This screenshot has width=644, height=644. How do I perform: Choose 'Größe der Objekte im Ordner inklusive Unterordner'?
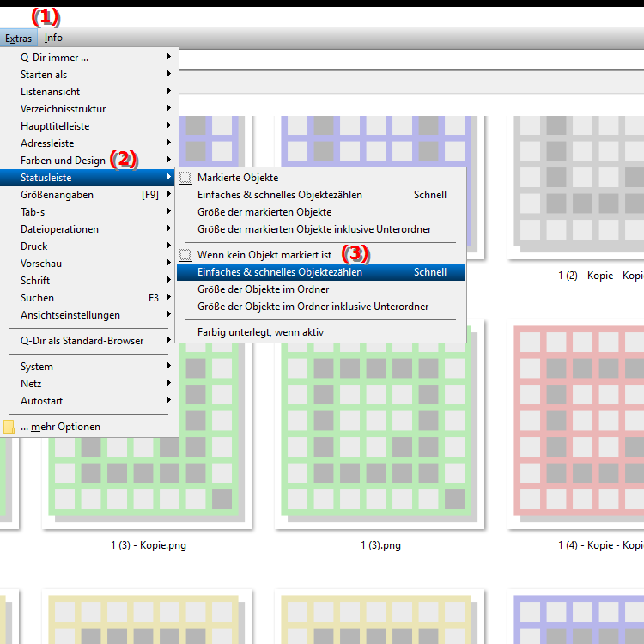[321, 307]
